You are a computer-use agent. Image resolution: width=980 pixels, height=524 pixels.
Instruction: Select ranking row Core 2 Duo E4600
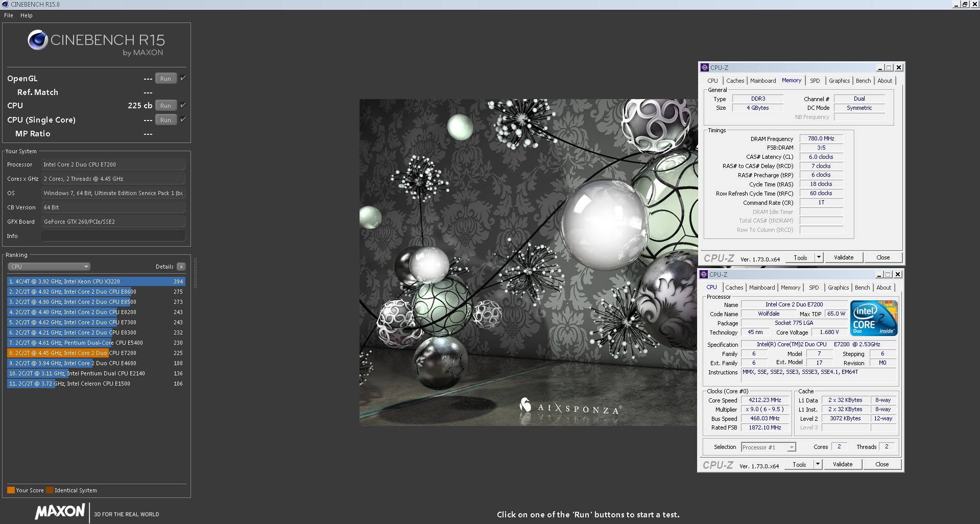(x=96, y=363)
